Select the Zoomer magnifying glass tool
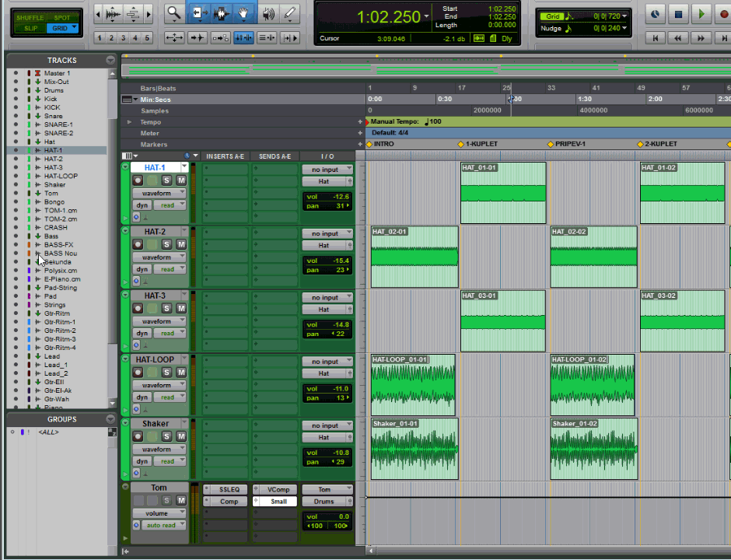 (174, 13)
